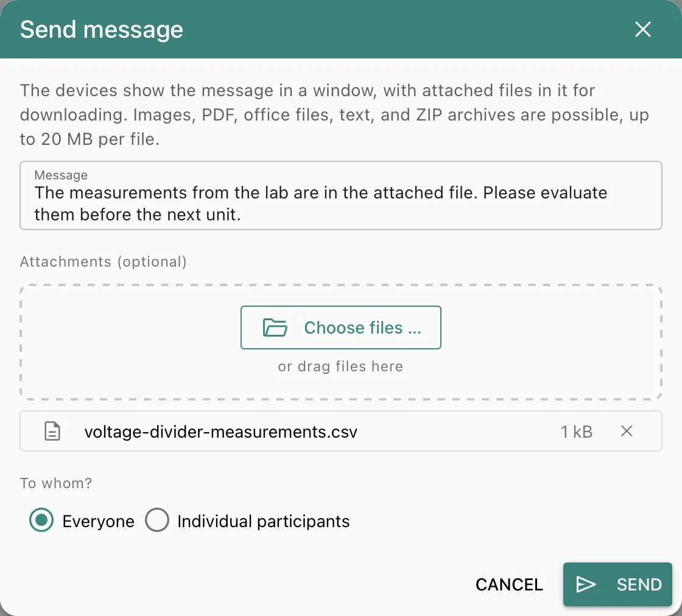The height and width of the screenshot is (616, 682).
Task: Close the Send message dialog
Action: [x=642, y=30]
